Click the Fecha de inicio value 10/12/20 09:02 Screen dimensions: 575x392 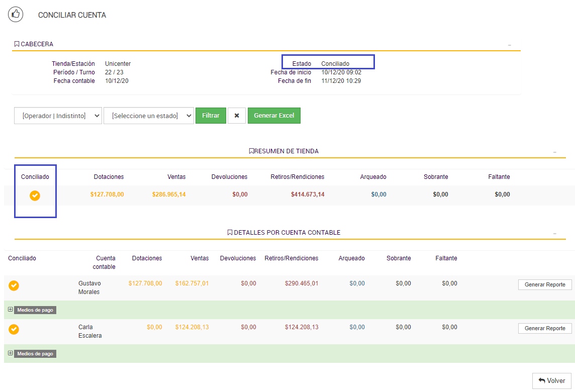coord(341,72)
